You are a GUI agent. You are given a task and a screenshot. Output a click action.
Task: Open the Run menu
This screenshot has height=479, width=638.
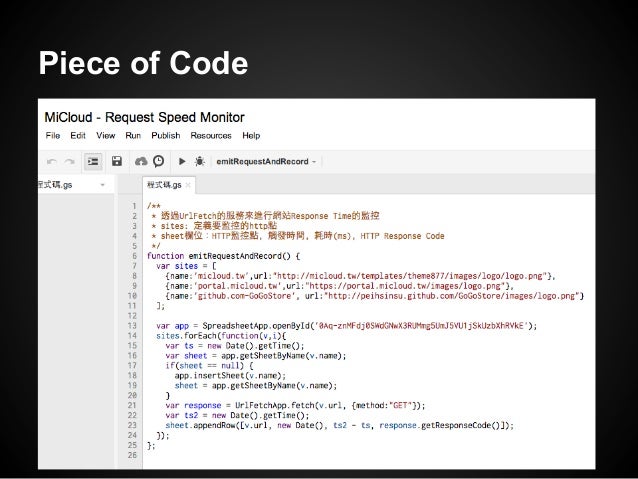pyautogui.click(x=133, y=136)
